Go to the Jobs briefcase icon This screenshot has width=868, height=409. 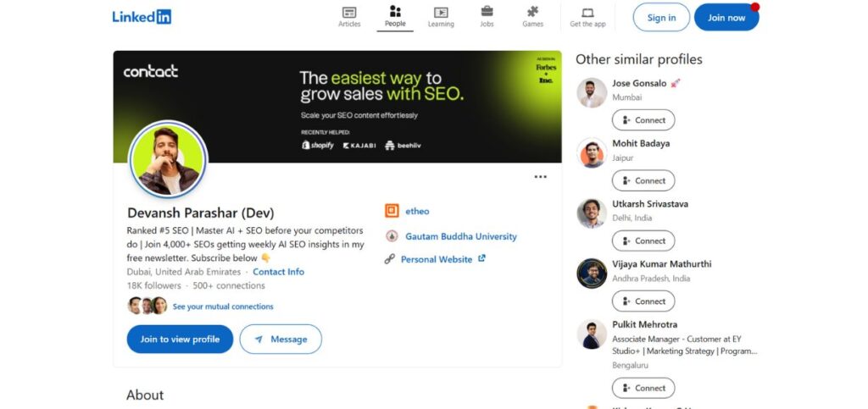(x=487, y=12)
